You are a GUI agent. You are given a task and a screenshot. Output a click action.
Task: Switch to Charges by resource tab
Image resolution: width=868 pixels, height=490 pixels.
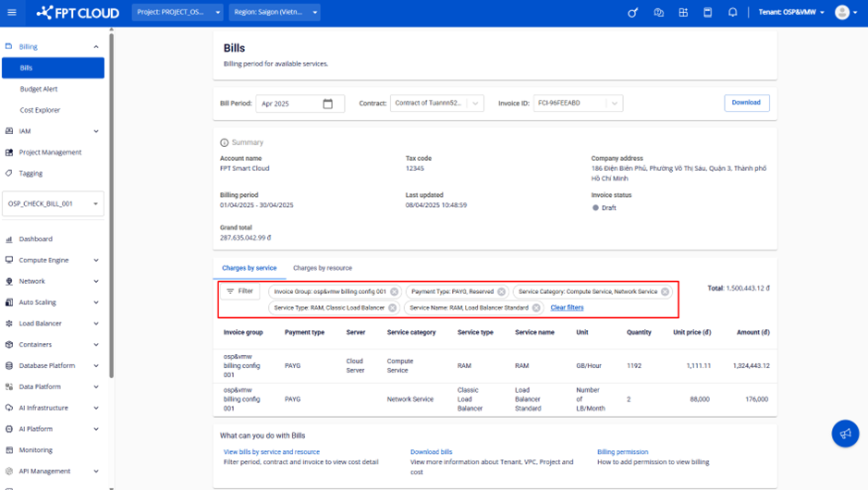click(x=322, y=268)
